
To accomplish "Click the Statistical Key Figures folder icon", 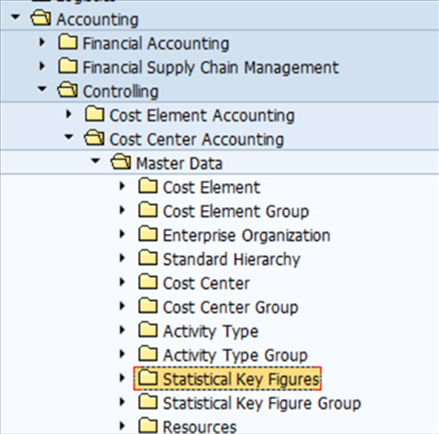I will [148, 378].
